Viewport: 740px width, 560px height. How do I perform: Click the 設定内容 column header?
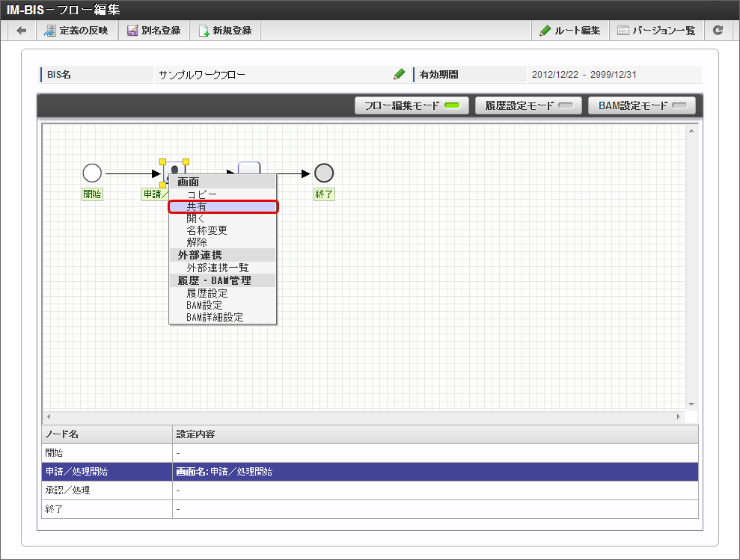click(x=435, y=434)
